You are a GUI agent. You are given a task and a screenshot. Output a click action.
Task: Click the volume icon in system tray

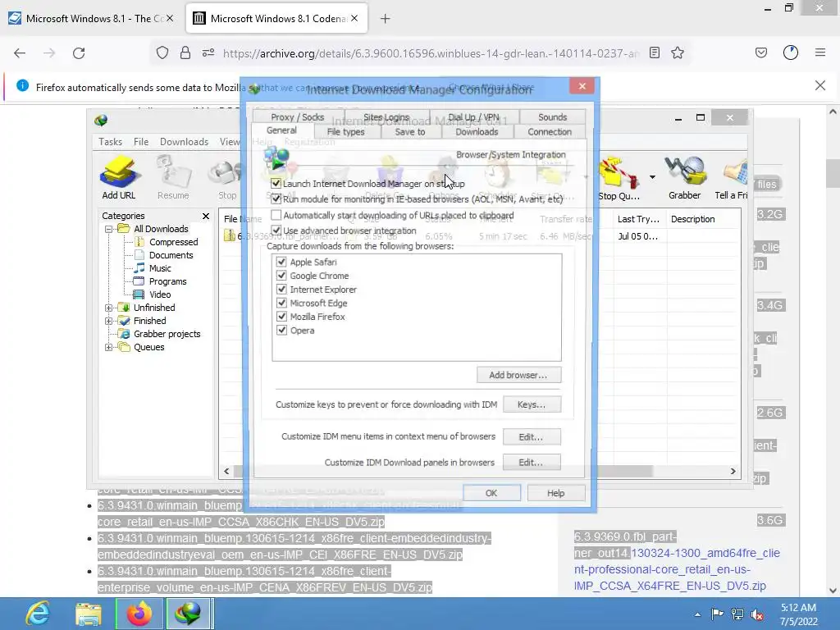(x=757, y=614)
